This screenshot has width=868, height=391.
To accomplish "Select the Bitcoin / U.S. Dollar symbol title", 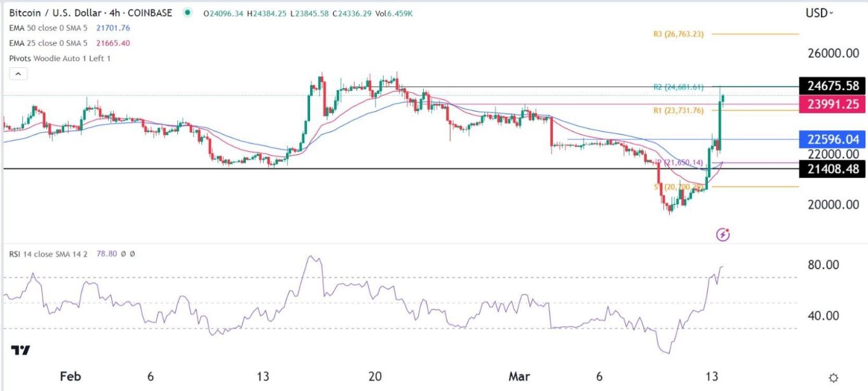I will tap(91, 13).
